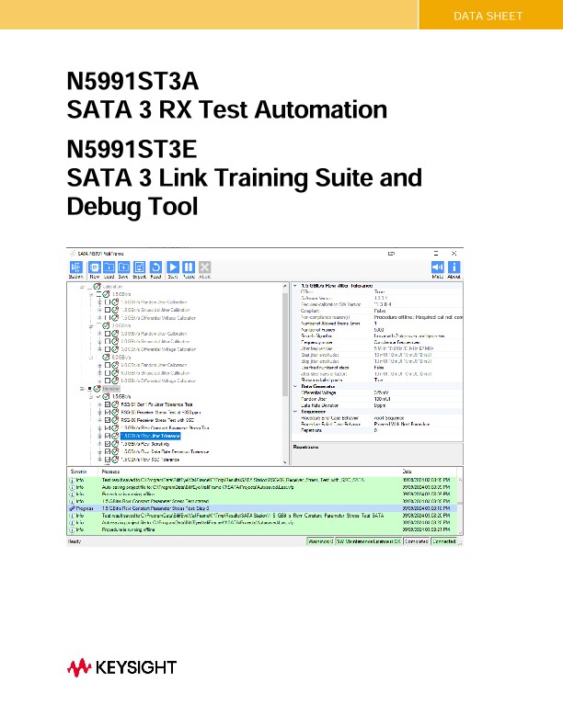Collapse 3.0 GBit/s calibration group
This screenshot has width=563, height=728.
(x=91, y=326)
